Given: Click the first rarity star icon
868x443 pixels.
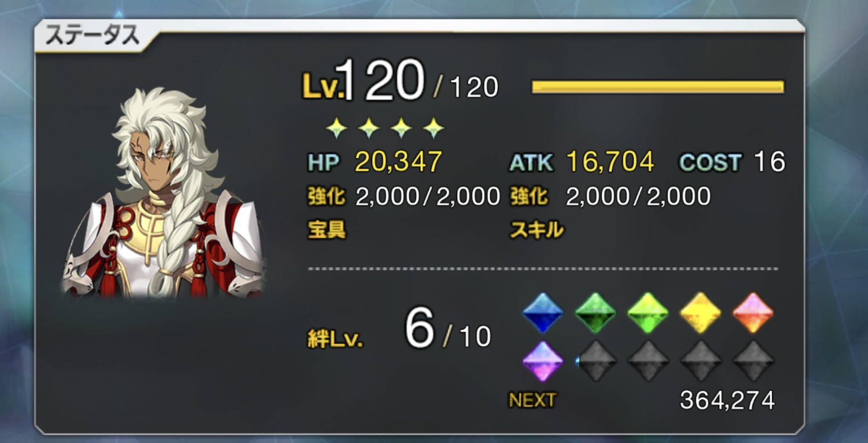Looking at the screenshot, I should (x=337, y=128).
